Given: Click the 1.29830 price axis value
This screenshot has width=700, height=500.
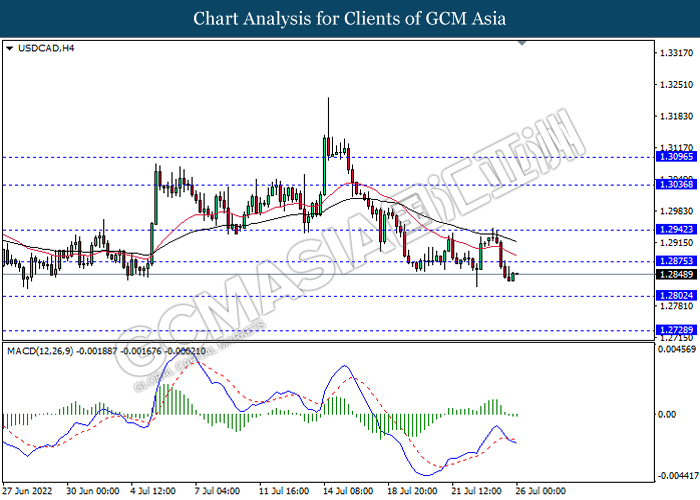Looking at the screenshot, I should coord(676,211).
